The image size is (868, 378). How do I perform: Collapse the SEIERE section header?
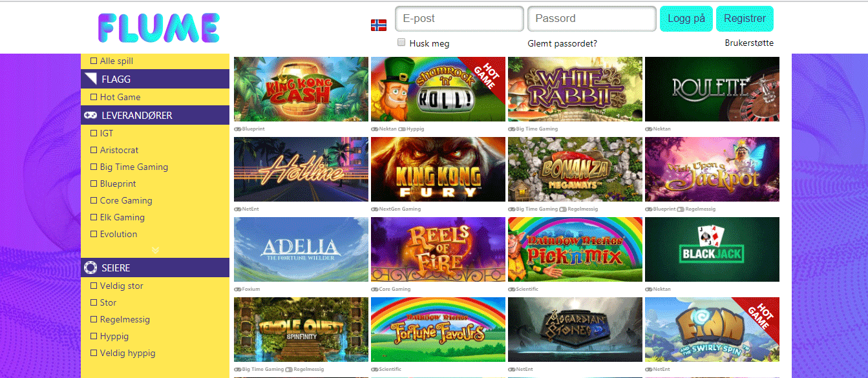pos(155,268)
